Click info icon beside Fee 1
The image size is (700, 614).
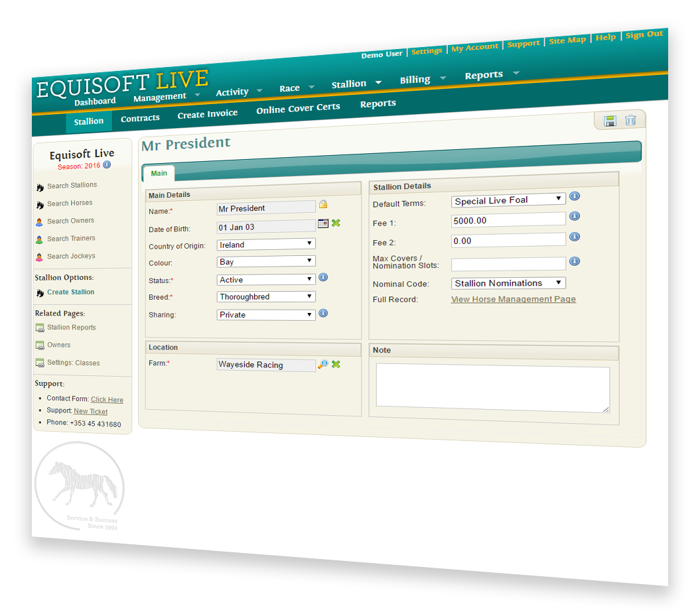pos(575,216)
